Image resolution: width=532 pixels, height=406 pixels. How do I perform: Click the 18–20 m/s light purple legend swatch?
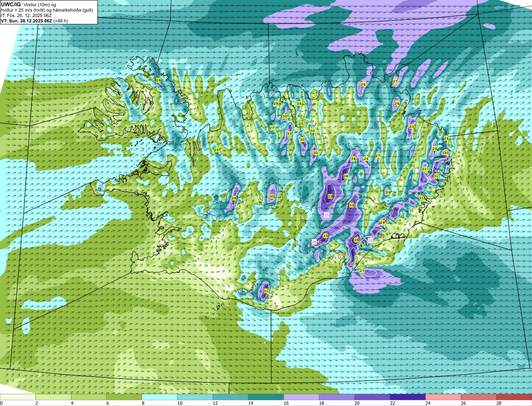pos(337,397)
